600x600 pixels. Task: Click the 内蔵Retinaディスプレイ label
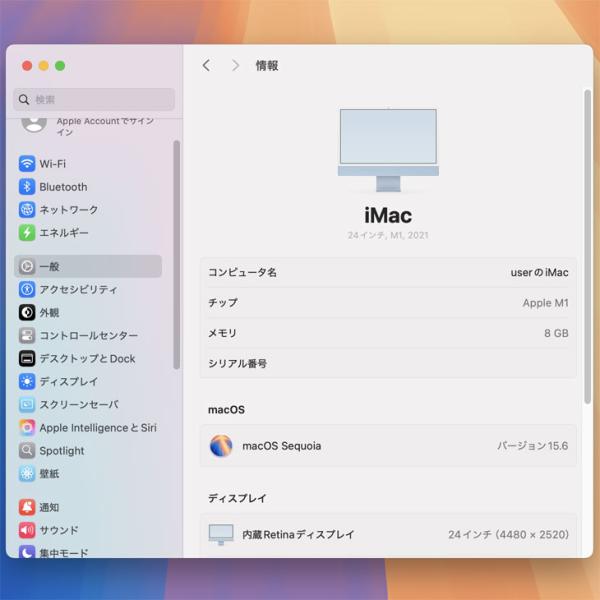tap(298, 535)
